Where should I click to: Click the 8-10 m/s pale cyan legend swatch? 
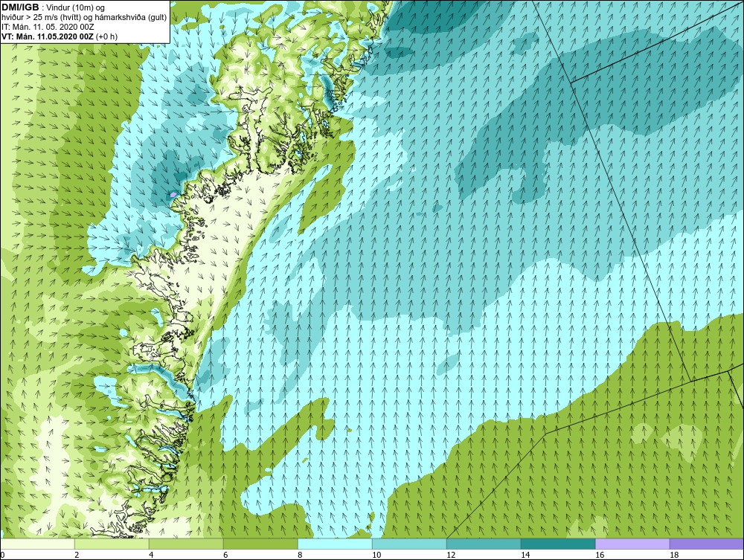[x=335, y=544]
